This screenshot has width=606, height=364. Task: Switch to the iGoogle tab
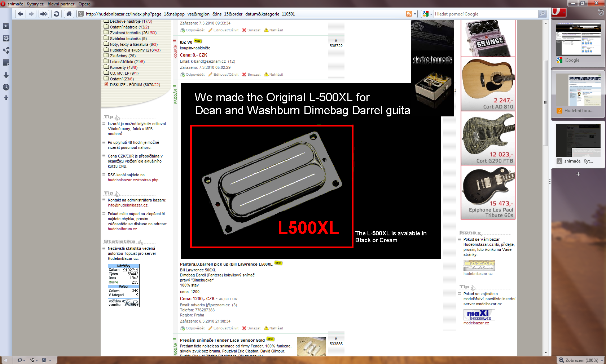pos(578,44)
